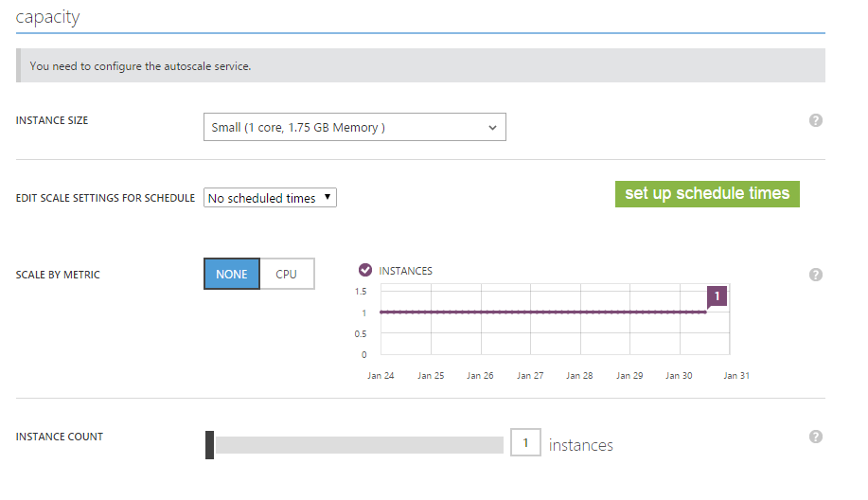Toggle the INSTANCES checkmark in chart legend

tap(365, 271)
